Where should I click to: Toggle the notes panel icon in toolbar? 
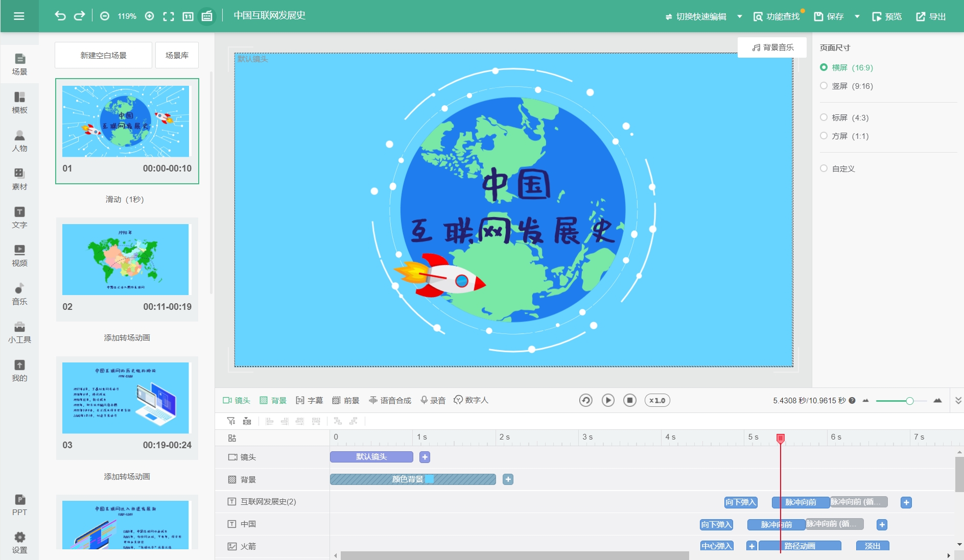(x=207, y=16)
